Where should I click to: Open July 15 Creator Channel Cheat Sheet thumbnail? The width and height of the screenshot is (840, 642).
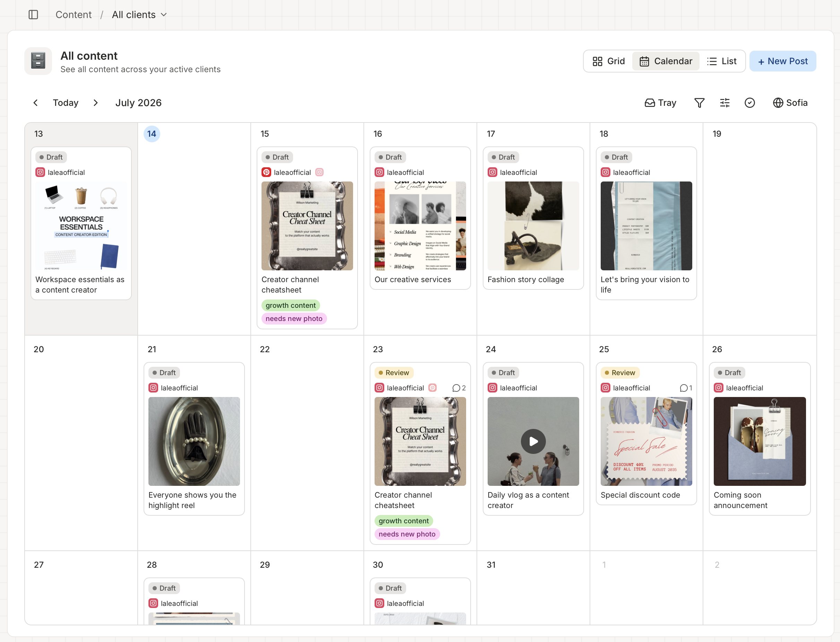point(307,226)
